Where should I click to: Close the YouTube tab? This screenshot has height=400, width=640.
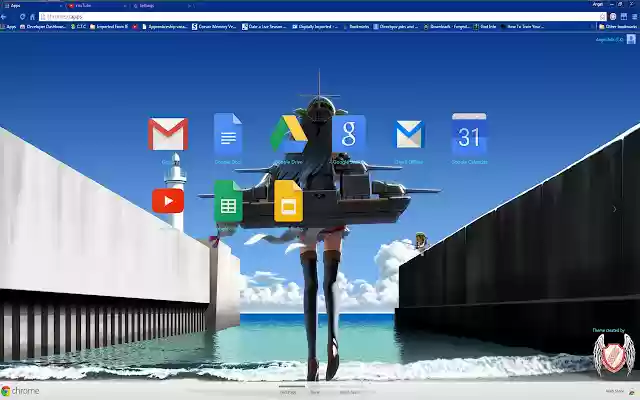tap(125, 6)
